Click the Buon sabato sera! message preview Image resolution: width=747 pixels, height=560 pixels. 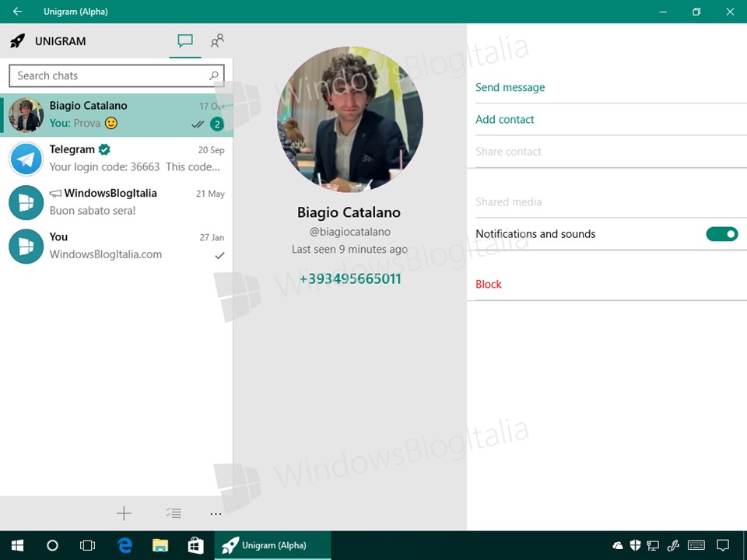tap(93, 211)
